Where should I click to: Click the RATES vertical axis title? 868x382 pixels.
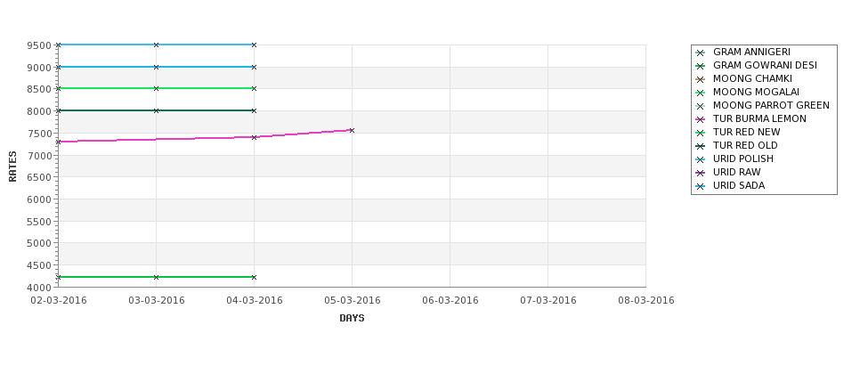[x=12, y=167]
